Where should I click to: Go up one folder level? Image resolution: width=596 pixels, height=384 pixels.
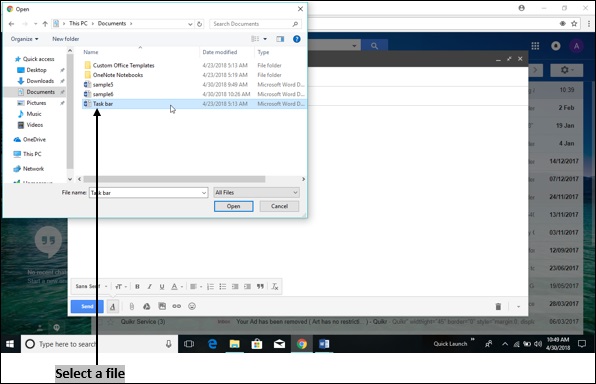pyautogui.click(x=45, y=24)
